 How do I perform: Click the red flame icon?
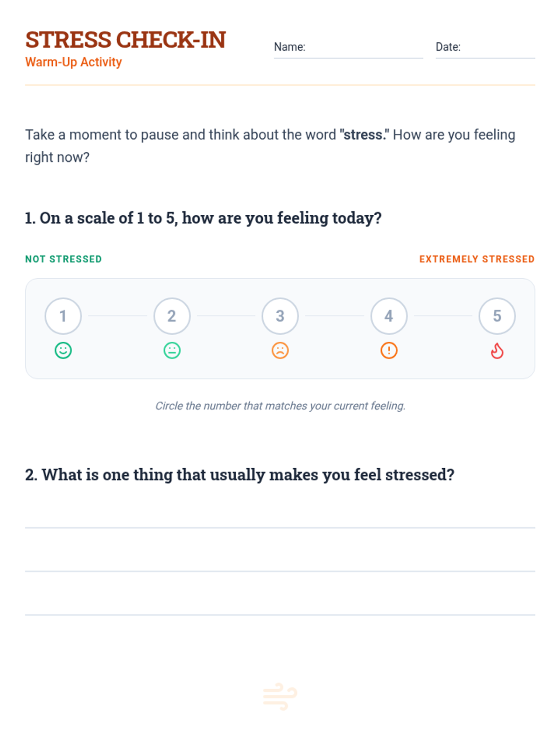(x=497, y=351)
